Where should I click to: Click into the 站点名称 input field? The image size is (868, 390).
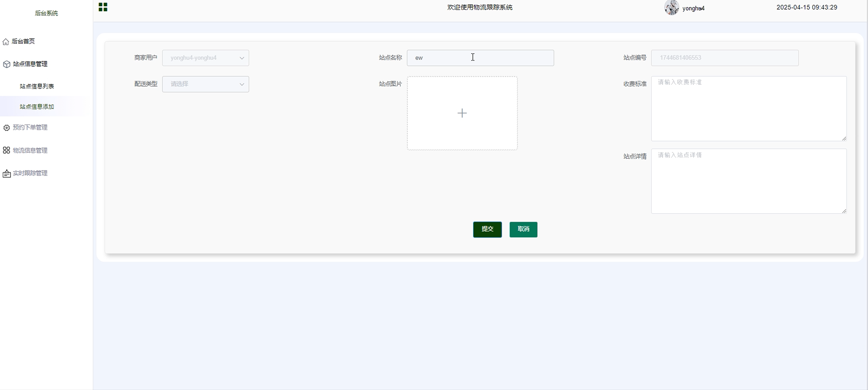pos(480,58)
